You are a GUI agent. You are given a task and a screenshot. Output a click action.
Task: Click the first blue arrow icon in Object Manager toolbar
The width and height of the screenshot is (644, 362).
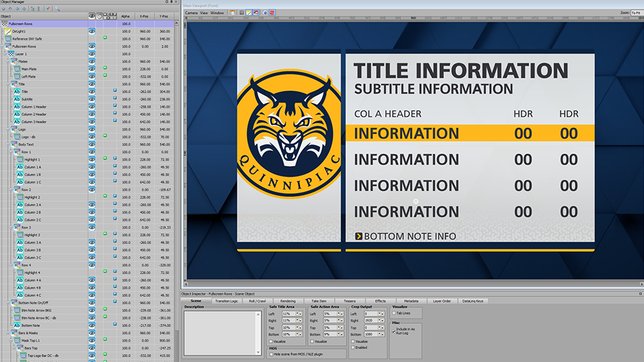(x=4, y=9)
